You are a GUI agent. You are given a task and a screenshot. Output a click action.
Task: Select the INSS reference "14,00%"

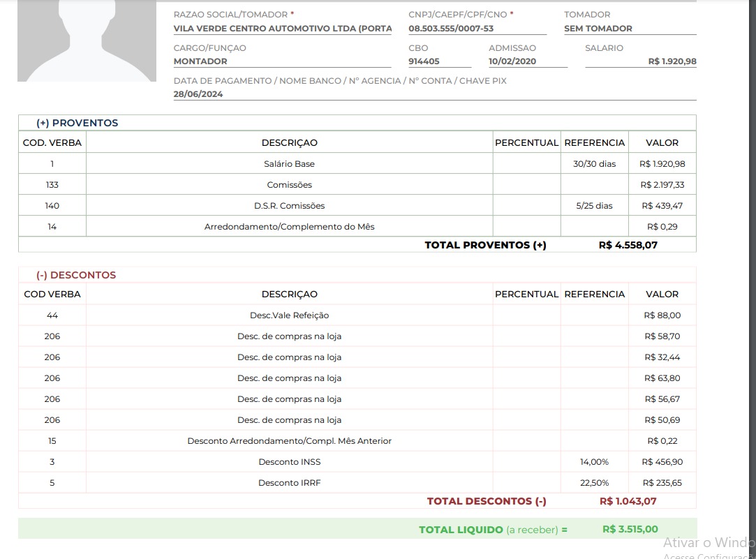pyautogui.click(x=594, y=462)
